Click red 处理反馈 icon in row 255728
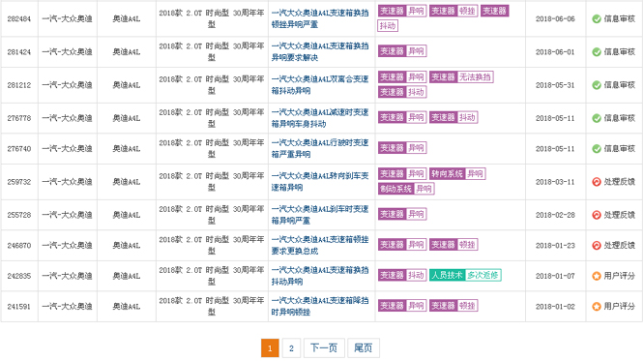 coord(597,215)
